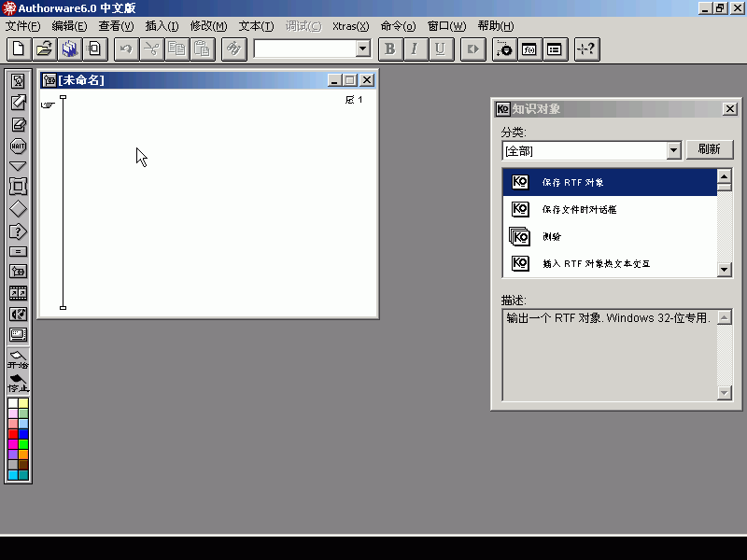
Task: Select the Framework icon in icon palette
Action: pos(18,187)
